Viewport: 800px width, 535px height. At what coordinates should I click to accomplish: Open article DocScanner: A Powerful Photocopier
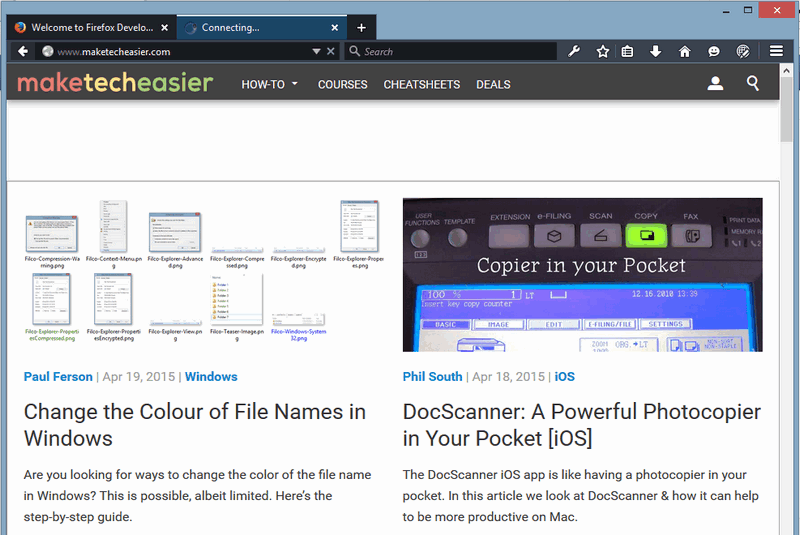[x=582, y=425]
